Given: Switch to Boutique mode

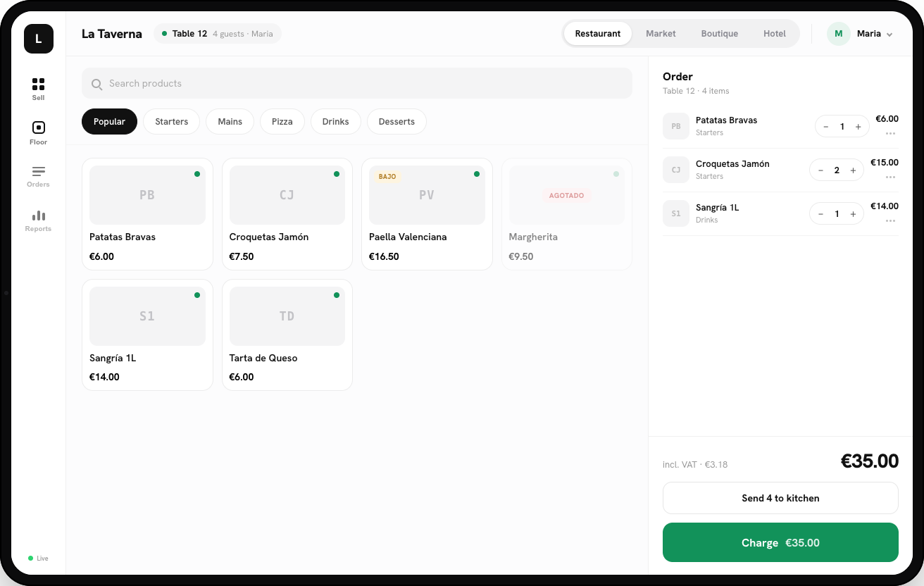Looking at the screenshot, I should click(720, 34).
